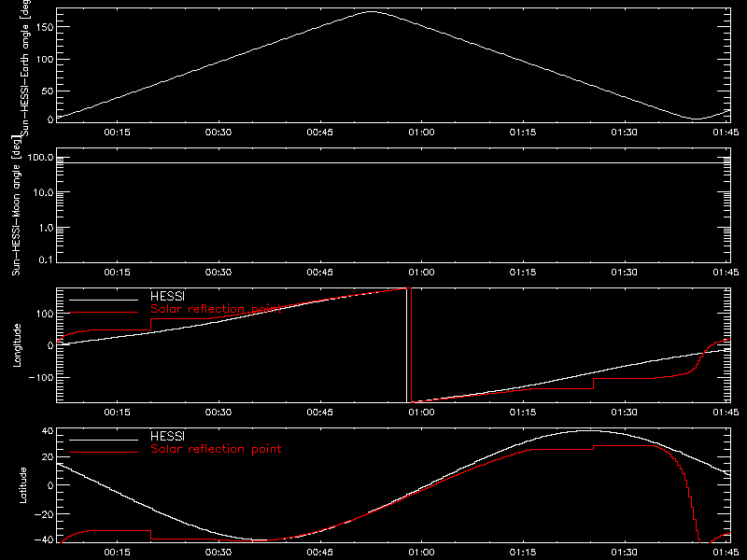Viewport: 747px width, 560px height.
Task: Select Solar reflection point legend in Longitude panel
Action: tap(216, 309)
